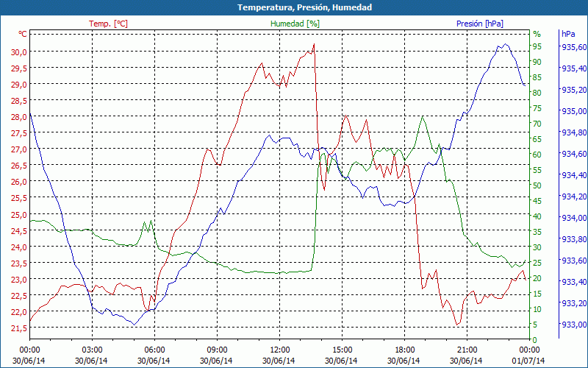
Task: Click the '25,0' temperature axis value
Action: [x=18, y=215]
